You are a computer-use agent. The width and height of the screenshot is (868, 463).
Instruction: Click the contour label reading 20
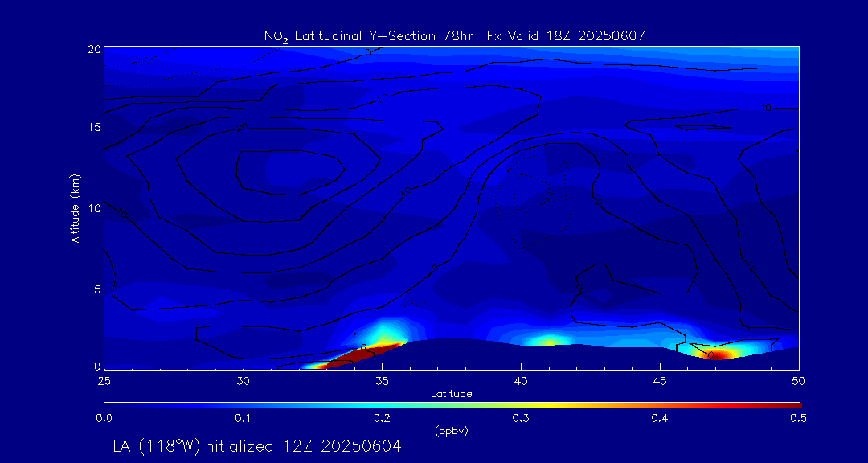coord(242,128)
